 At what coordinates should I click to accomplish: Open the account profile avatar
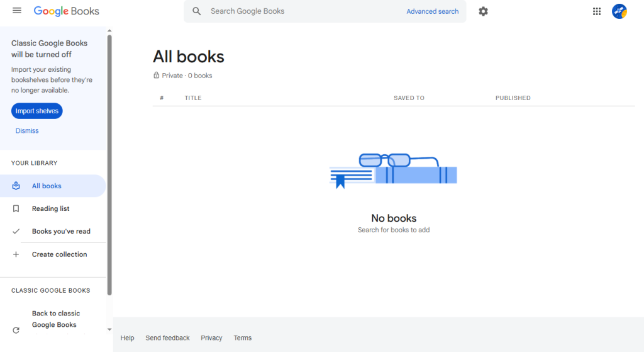tap(619, 11)
